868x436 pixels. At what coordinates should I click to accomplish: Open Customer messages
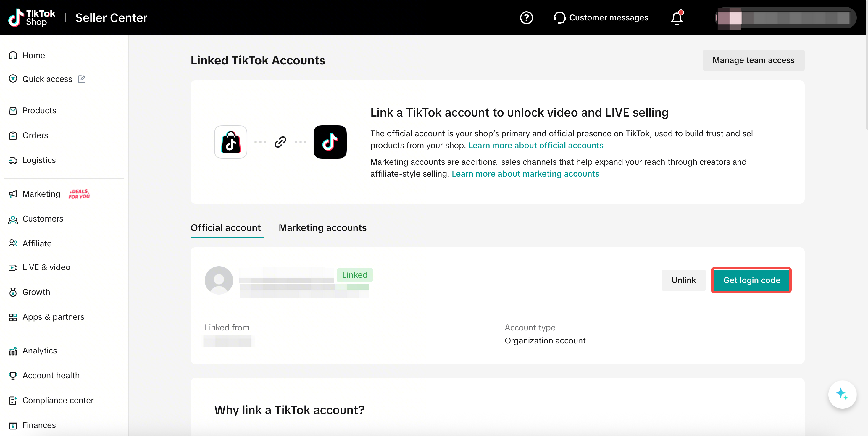[601, 17]
